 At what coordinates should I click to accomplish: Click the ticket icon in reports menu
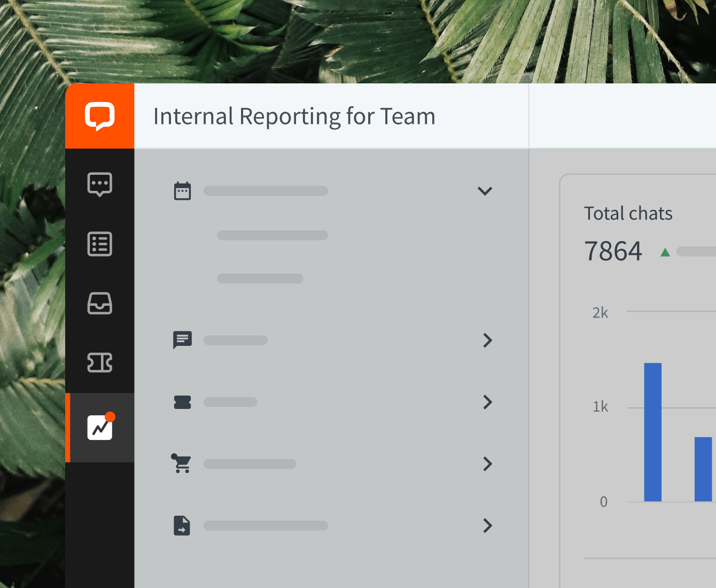coord(182,402)
